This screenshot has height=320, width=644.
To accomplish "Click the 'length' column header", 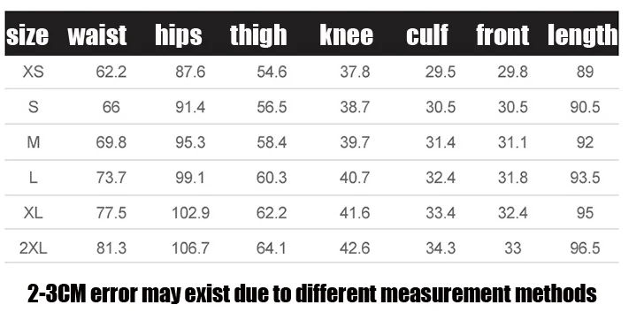I will coord(583,36).
